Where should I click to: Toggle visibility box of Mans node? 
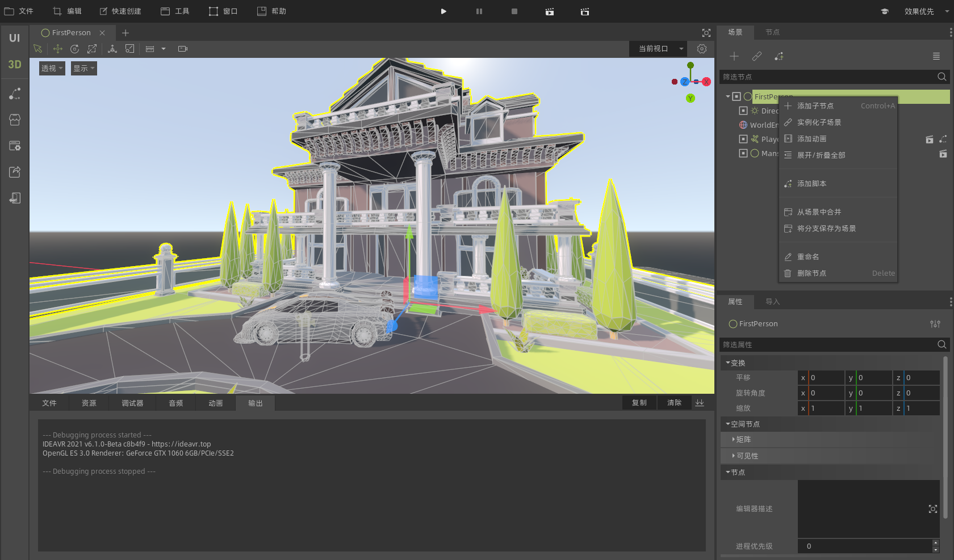point(743,153)
